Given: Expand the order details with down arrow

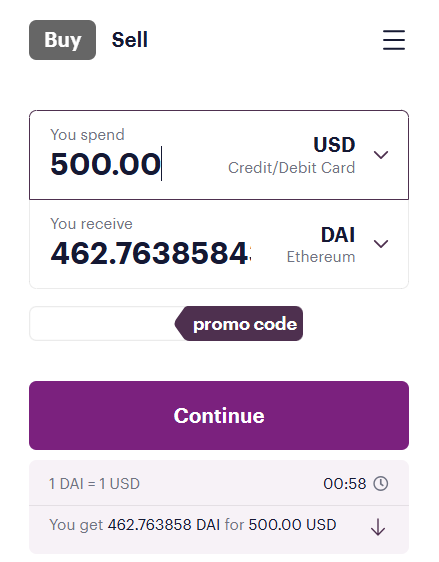Looking at the screenshot, I should (378, 527).
